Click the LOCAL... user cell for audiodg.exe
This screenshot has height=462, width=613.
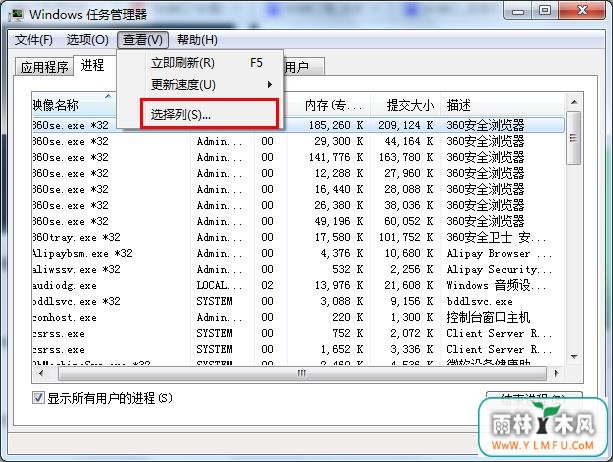pos(219,285)
